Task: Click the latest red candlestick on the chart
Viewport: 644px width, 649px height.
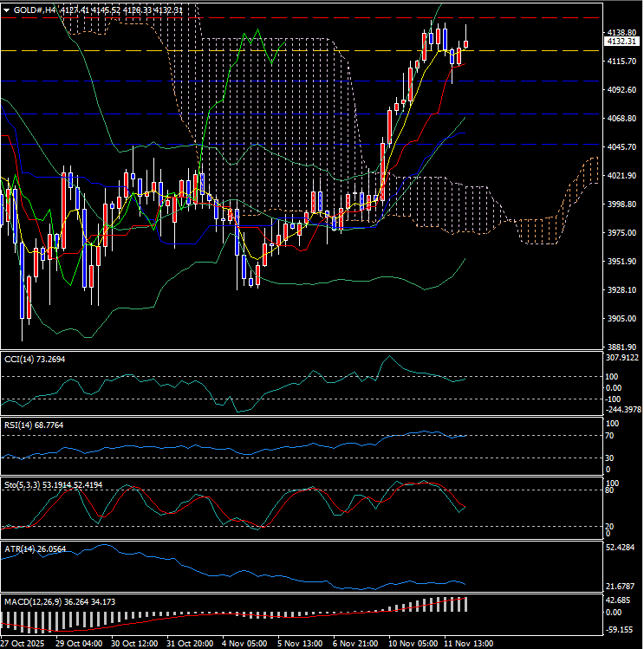Action: coord(466,43)
